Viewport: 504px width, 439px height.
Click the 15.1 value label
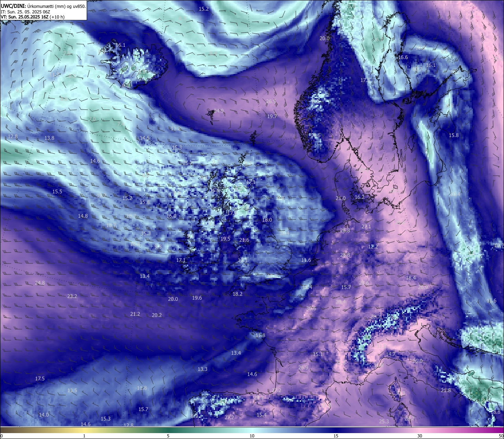point(318,354)
